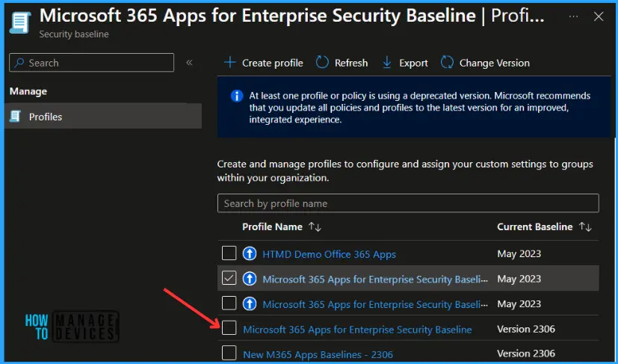
Task: Open the more options ellipsis menu
Action: pos(573,16)
